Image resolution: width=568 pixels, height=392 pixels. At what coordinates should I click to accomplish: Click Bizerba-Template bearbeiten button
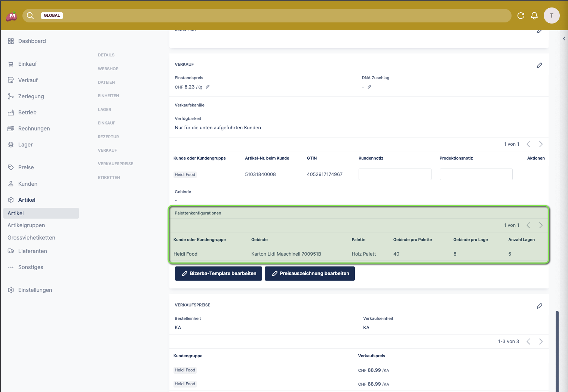tap(218, 274)
